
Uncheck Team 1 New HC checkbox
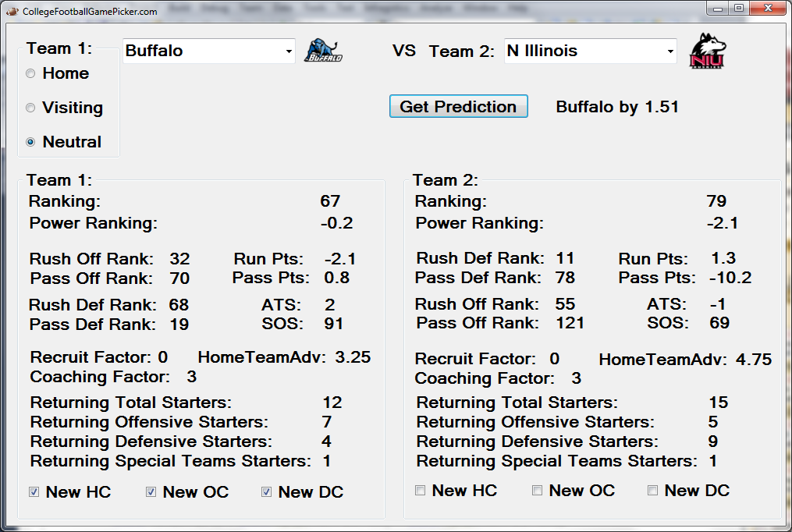[x=34, y=492]
